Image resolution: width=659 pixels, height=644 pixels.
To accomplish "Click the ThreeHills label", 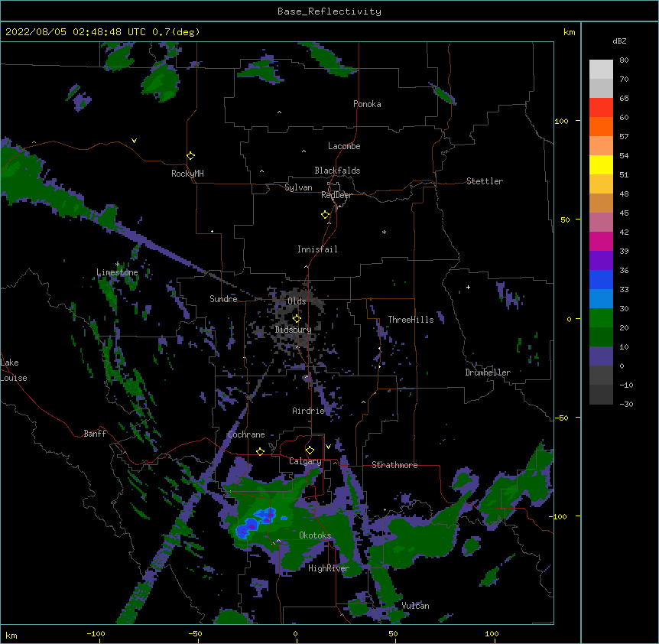I will (x=411, y=320).
